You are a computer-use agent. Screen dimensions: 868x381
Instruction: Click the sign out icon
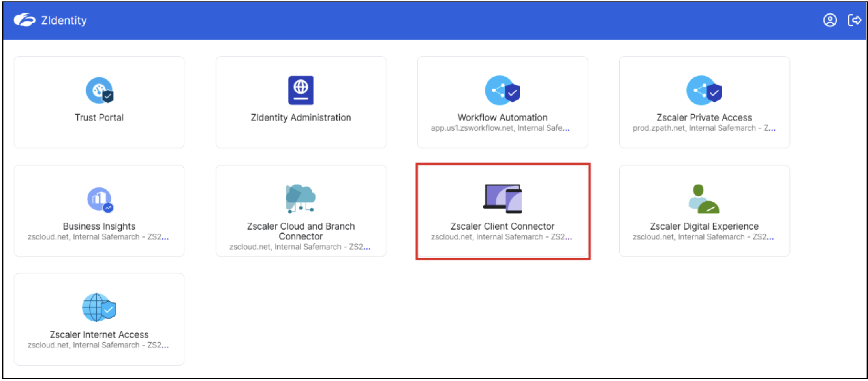(855, 20)
